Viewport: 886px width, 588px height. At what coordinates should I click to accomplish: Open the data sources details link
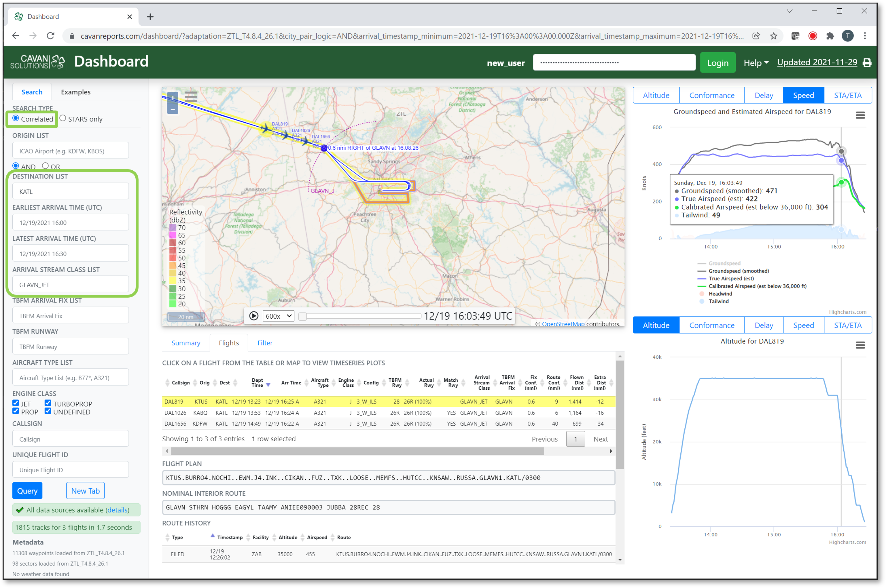[117, 510]
